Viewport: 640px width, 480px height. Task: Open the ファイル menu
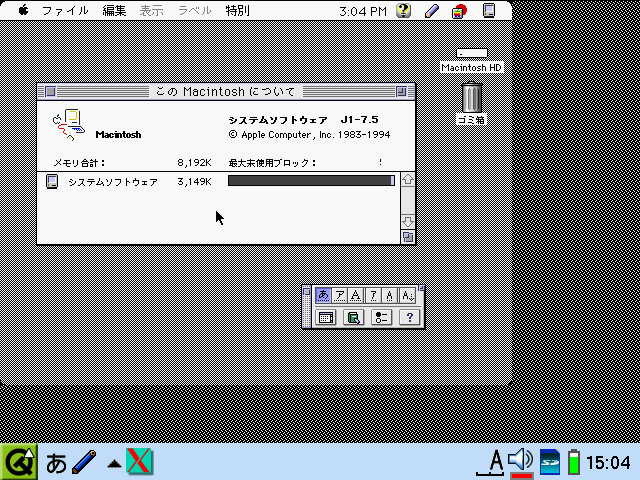(x=65, y=11)
